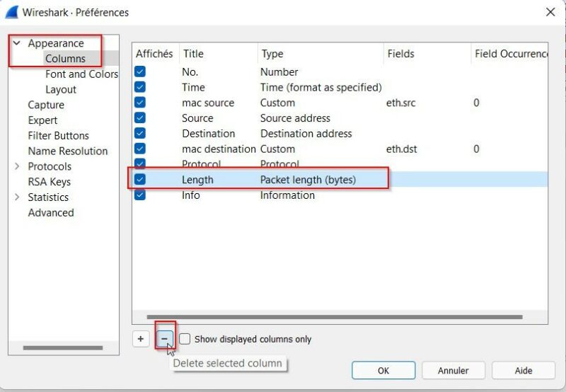Image resolution: width=566 pixels, height=392 pixels.
Task: Open Layout preferences
Action: [x=61, y=90]
